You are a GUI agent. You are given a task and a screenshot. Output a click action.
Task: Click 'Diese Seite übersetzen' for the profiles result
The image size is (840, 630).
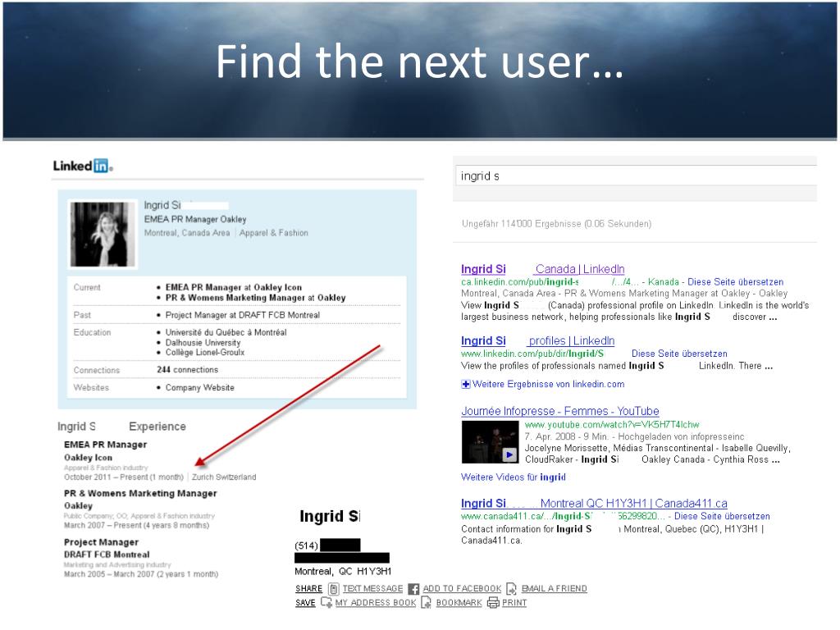(679, 354)
